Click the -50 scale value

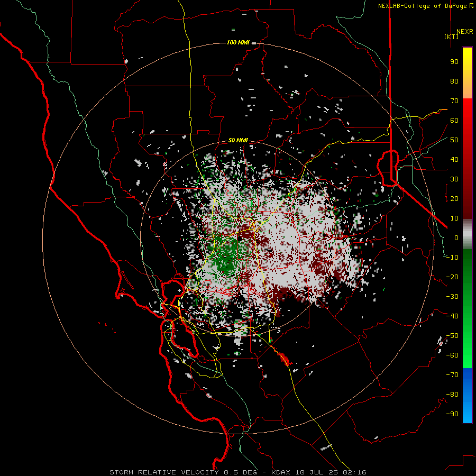click(452, 336)
